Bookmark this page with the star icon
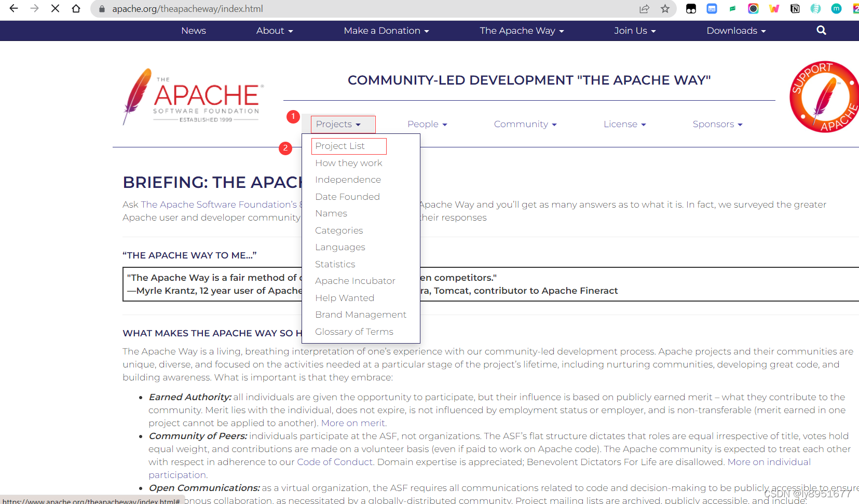 (x=665, y=8)
